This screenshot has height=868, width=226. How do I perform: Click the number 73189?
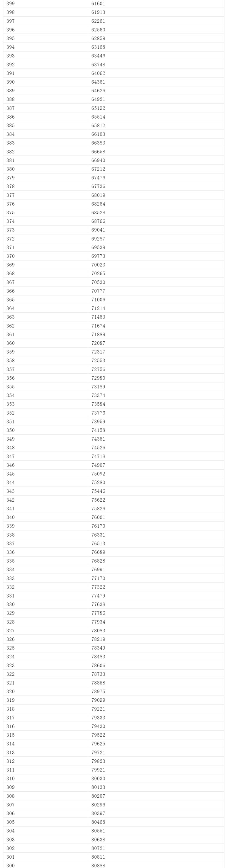point(98,387)
